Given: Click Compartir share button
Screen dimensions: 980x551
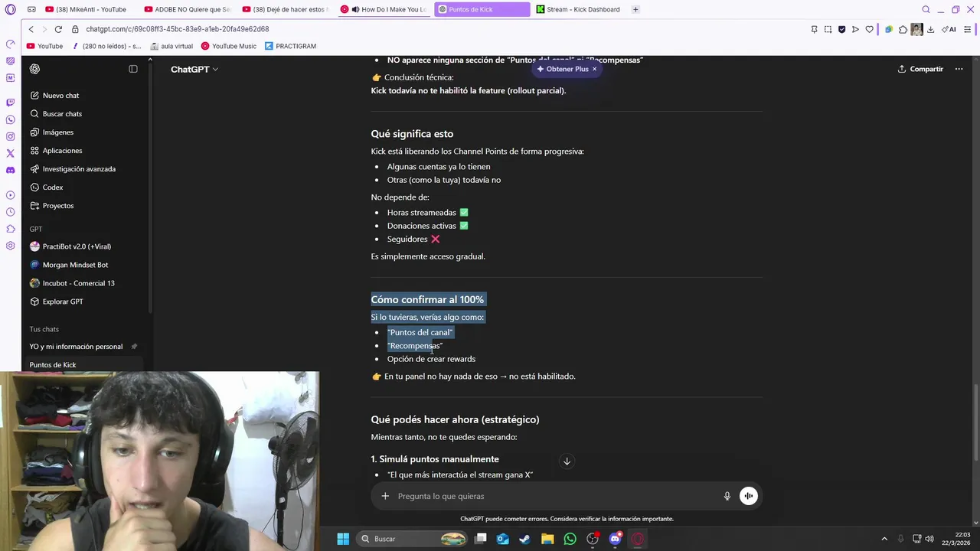Looking at the screenshot, I should (921, 69).
